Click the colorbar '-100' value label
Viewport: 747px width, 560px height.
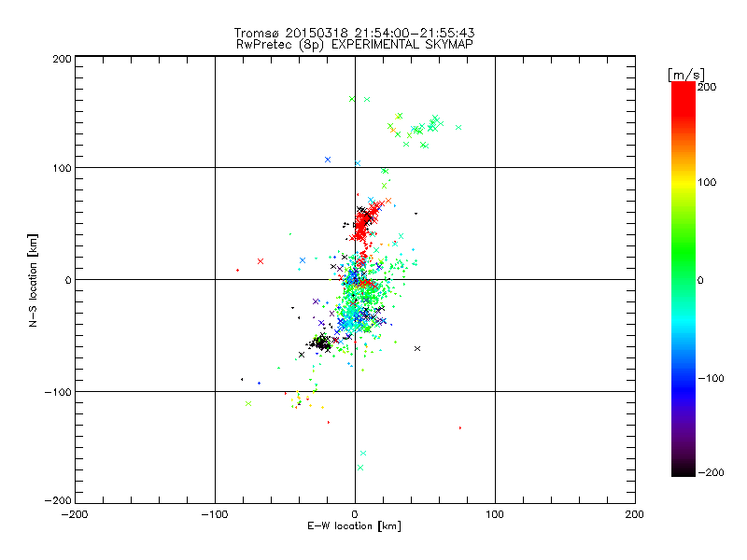point(711,378)
